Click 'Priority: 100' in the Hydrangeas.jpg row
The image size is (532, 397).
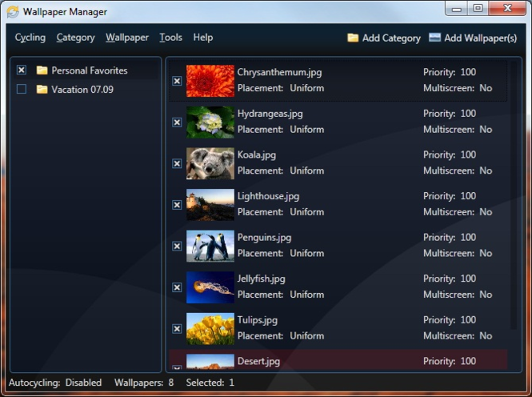click(450, 114)
